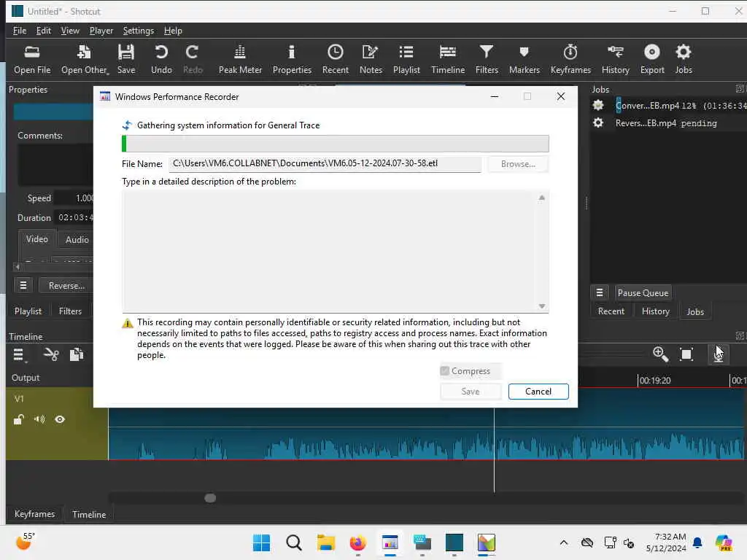
Task: Cancel the Windows Performance Recorder trace
Action: pos(538,392)
